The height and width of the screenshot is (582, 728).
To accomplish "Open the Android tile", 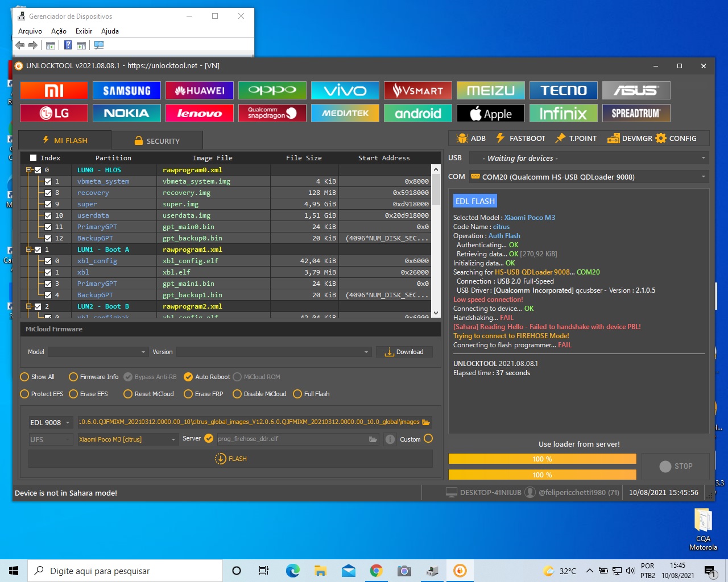I will coord(418,113).
